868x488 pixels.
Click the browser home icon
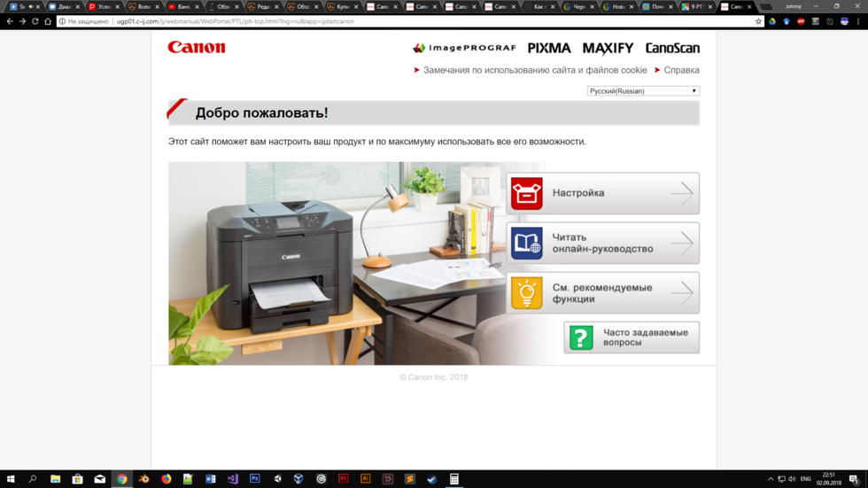click(48, 21)
